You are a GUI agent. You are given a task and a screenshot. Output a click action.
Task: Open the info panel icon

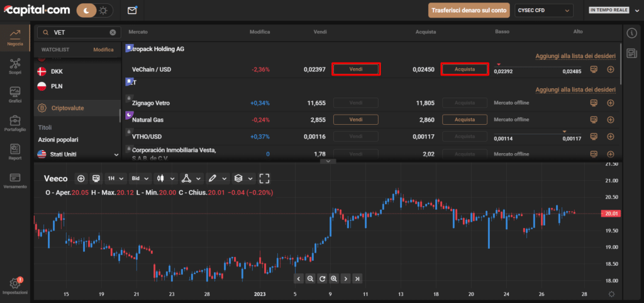[x=631, y=33]
